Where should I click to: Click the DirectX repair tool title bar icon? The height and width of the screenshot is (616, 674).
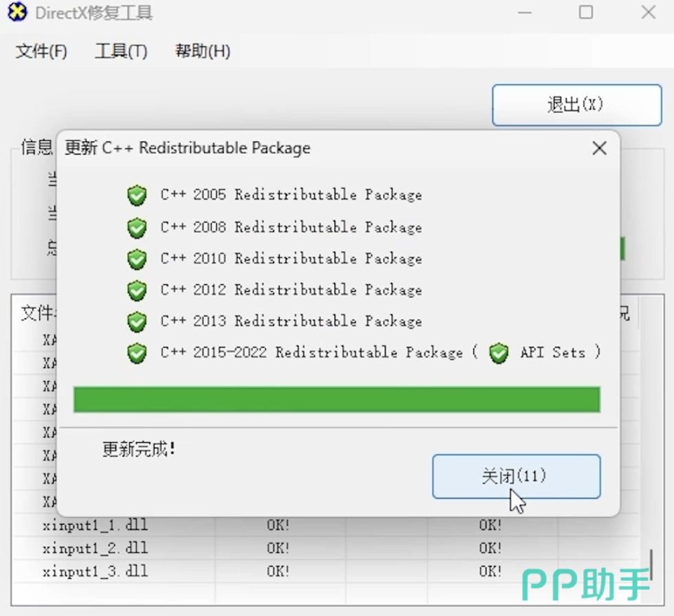(17, 12)
